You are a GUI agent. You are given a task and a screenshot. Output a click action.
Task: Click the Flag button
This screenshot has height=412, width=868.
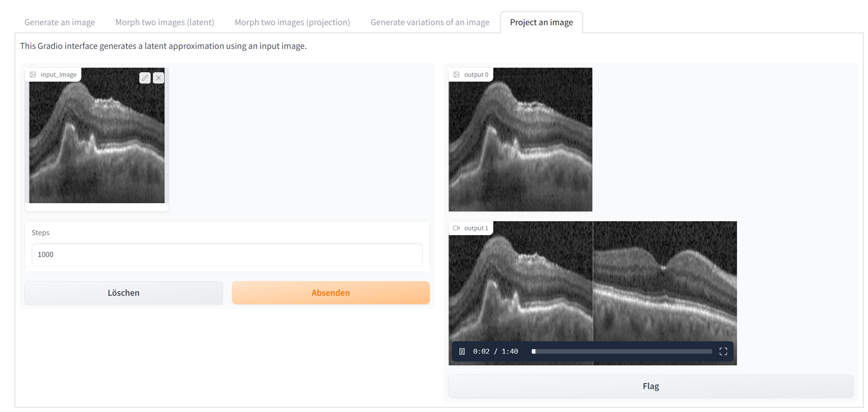pos(650,386)
